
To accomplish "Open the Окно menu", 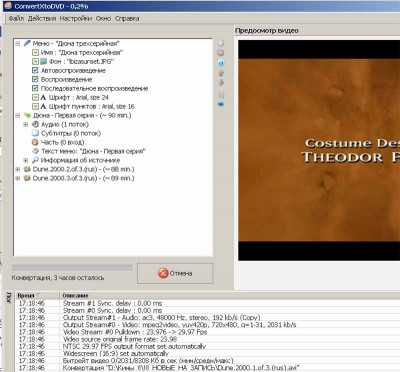I will pos(103,19).
